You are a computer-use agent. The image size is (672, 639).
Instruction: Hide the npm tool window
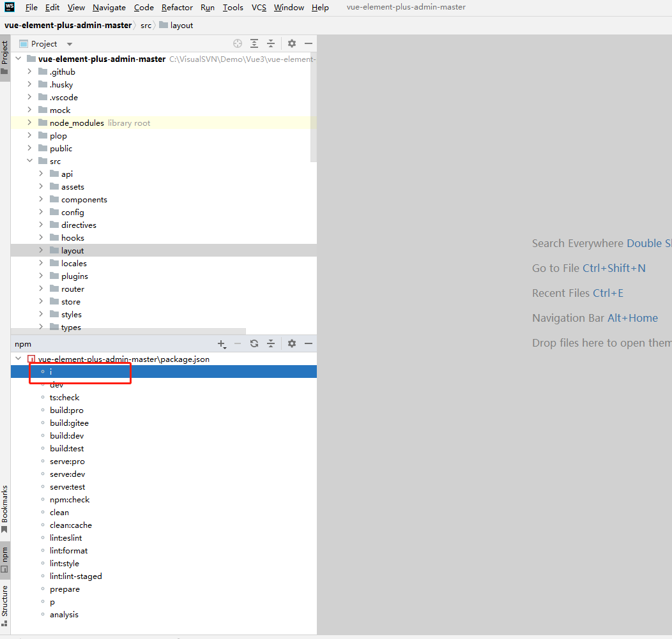tap(308, 343)
